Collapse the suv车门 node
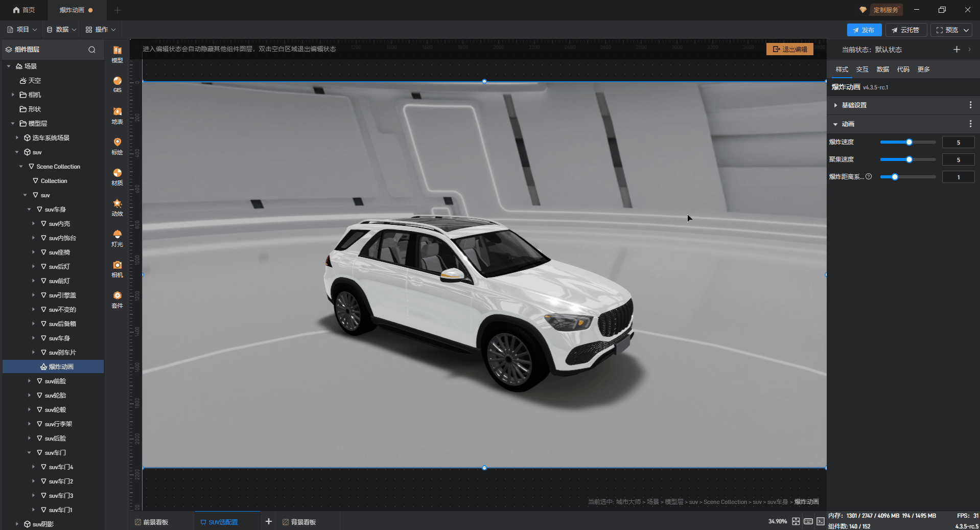The height and width of the screenshot is (530, 980). [29, 452]
